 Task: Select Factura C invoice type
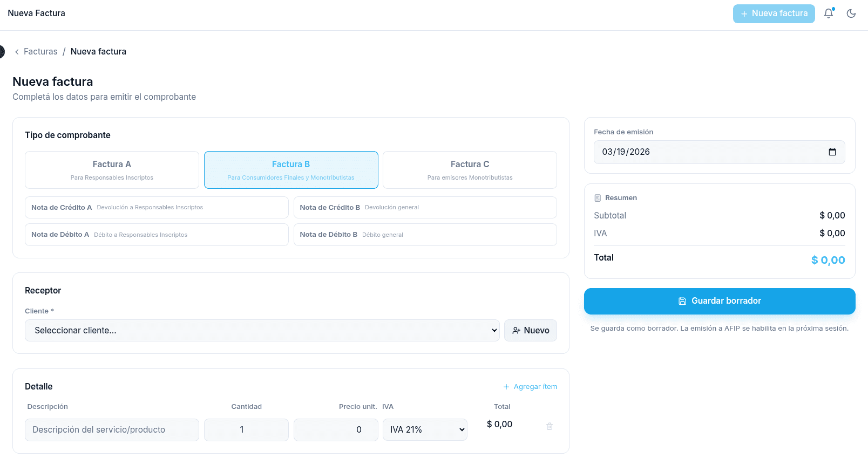tap(470, 170)
